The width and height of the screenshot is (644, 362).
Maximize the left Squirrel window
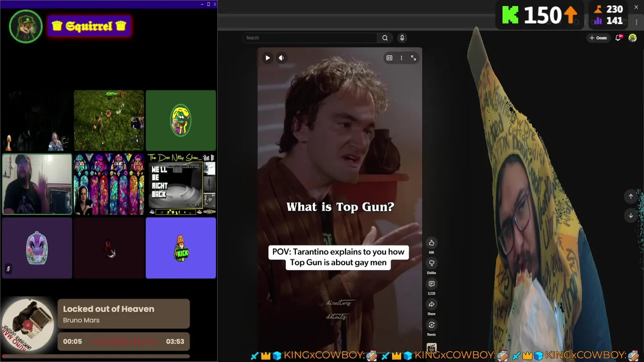[208, 4]
